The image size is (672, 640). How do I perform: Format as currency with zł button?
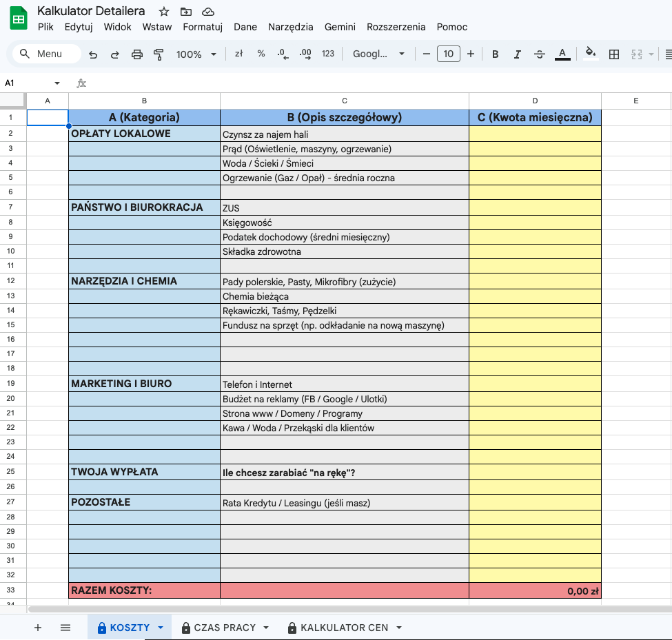pos(238,54)
